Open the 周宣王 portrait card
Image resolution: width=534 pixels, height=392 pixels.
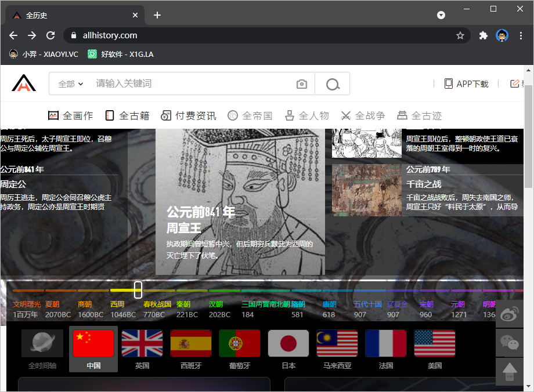point(240,201)
